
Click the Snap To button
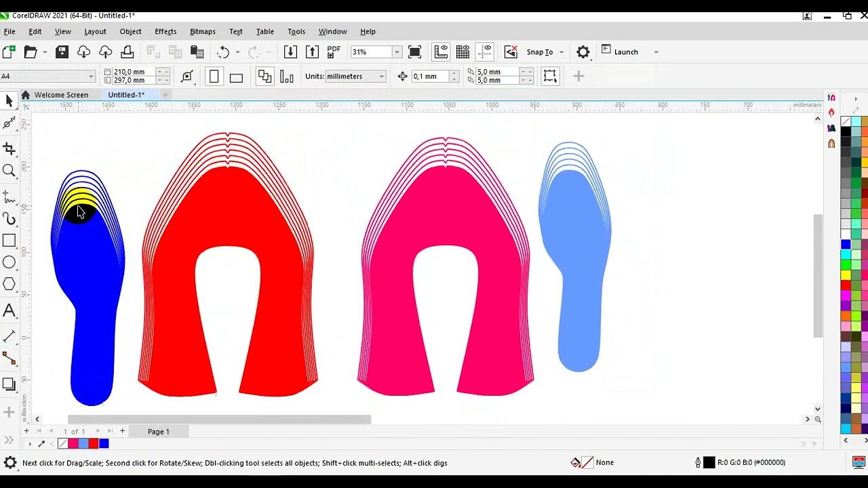coord(540,52)
